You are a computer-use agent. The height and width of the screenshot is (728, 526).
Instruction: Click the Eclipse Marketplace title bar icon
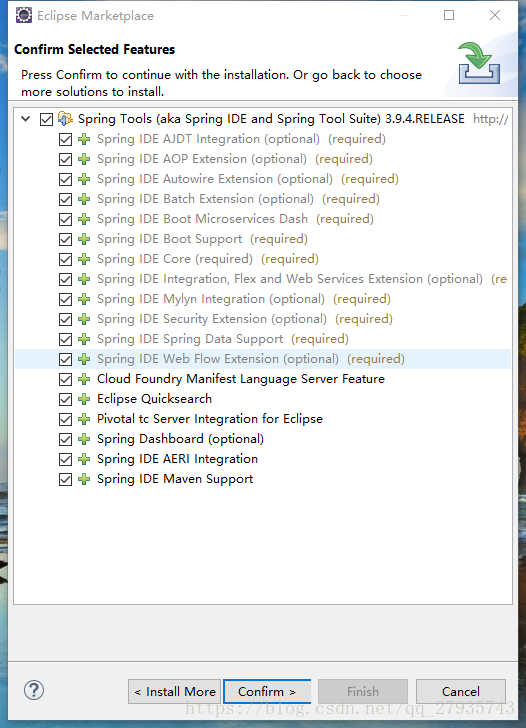(24, 15)
